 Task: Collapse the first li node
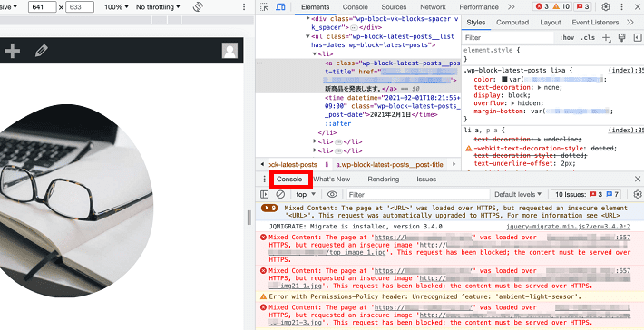click(315, 54)
